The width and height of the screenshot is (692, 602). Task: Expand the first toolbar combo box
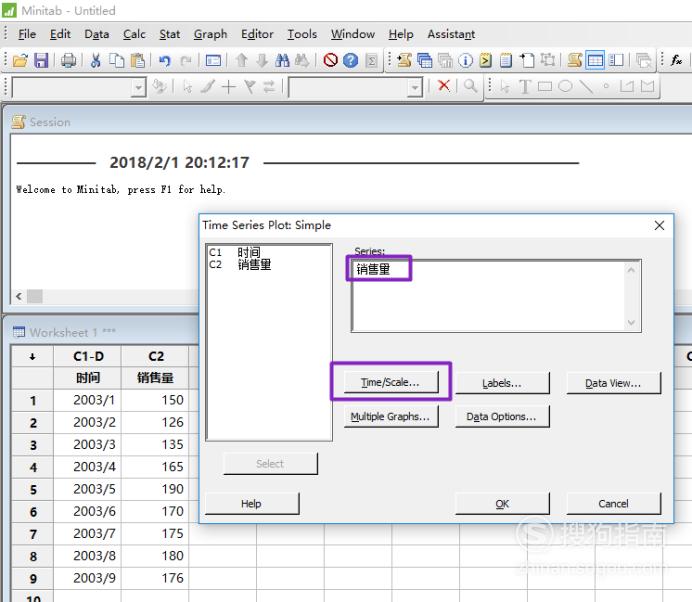click(139, 87)
